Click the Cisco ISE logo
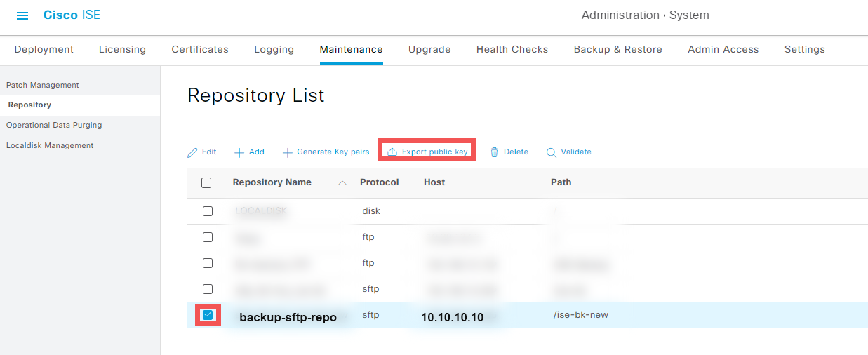 click(72, 15)
